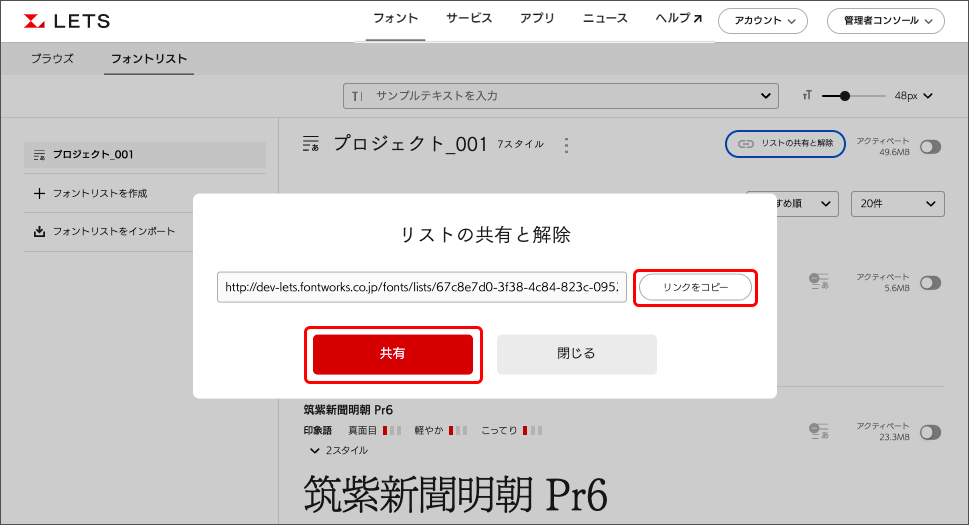Screen dimensions: 969x525
Task: Click the font list icon beside プロジェクト_001 title
Action: pos(311,145)
